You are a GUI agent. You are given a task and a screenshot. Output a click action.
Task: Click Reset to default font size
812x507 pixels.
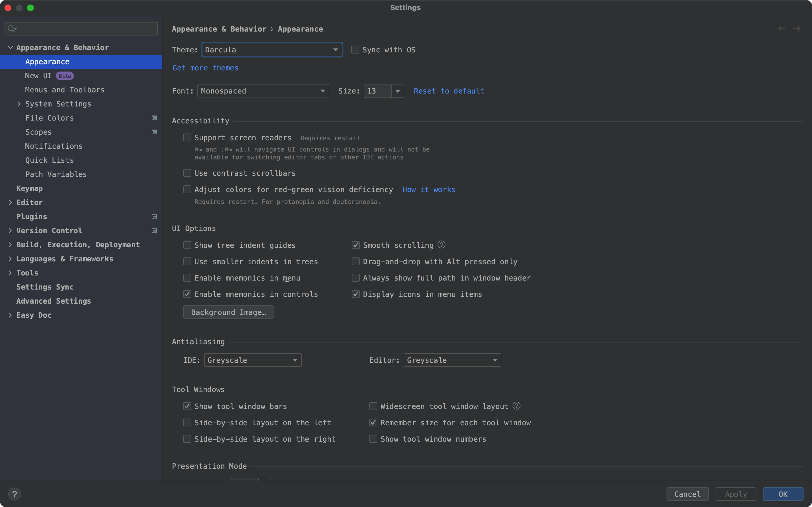[x=449, y=90]
